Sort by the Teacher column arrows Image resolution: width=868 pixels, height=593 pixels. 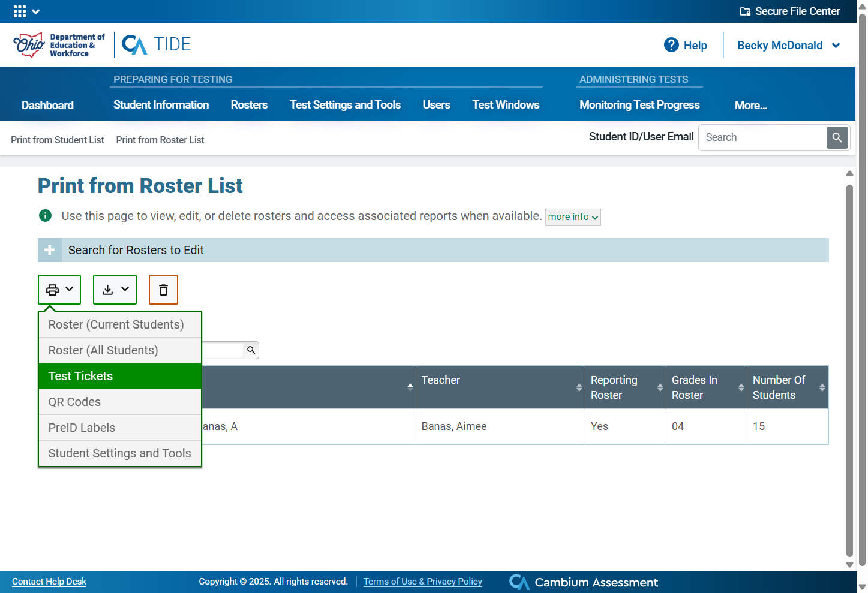click(x=579, y=387)
